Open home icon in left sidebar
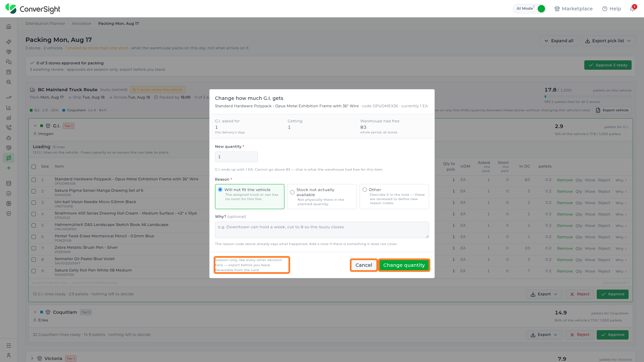The image size is (644, 362). (x=9, y=26)
